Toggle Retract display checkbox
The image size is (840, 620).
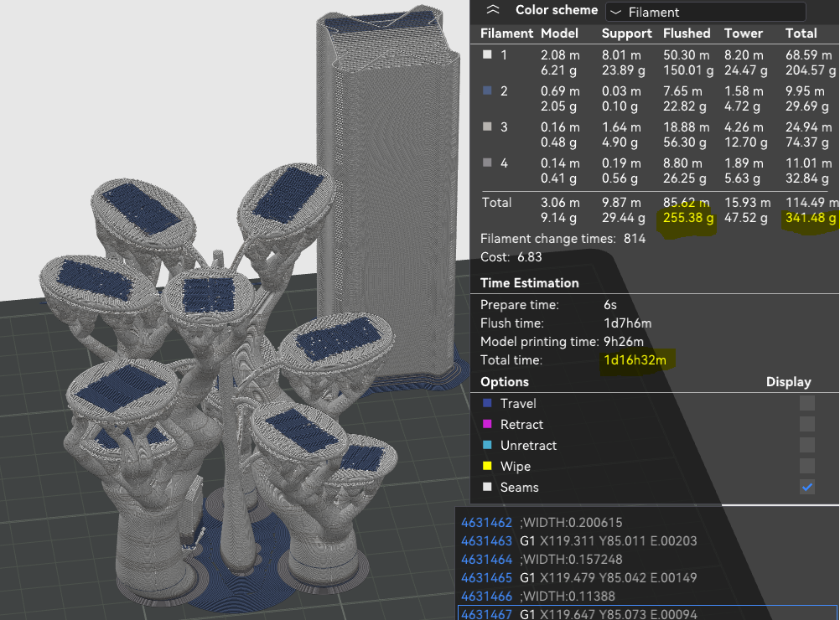coord(806,424)
